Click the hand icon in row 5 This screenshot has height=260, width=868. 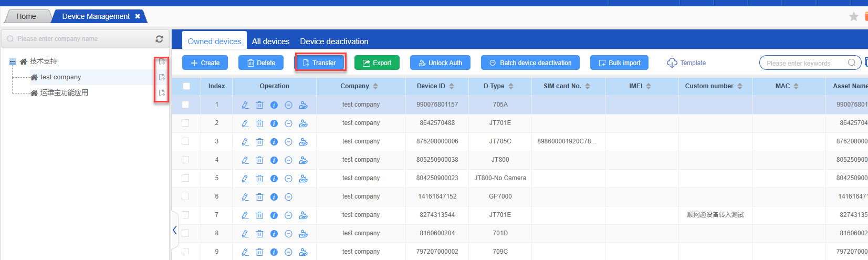coord(303,179)
